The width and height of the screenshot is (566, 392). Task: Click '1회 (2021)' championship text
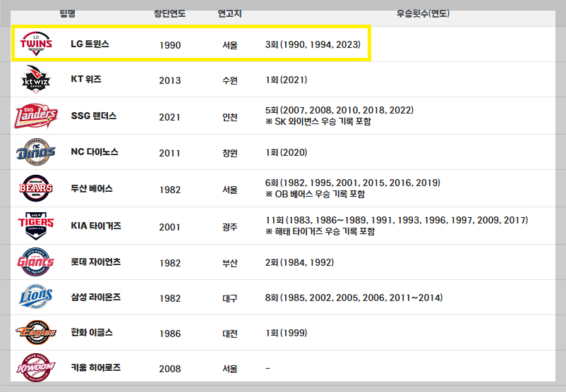287,80
